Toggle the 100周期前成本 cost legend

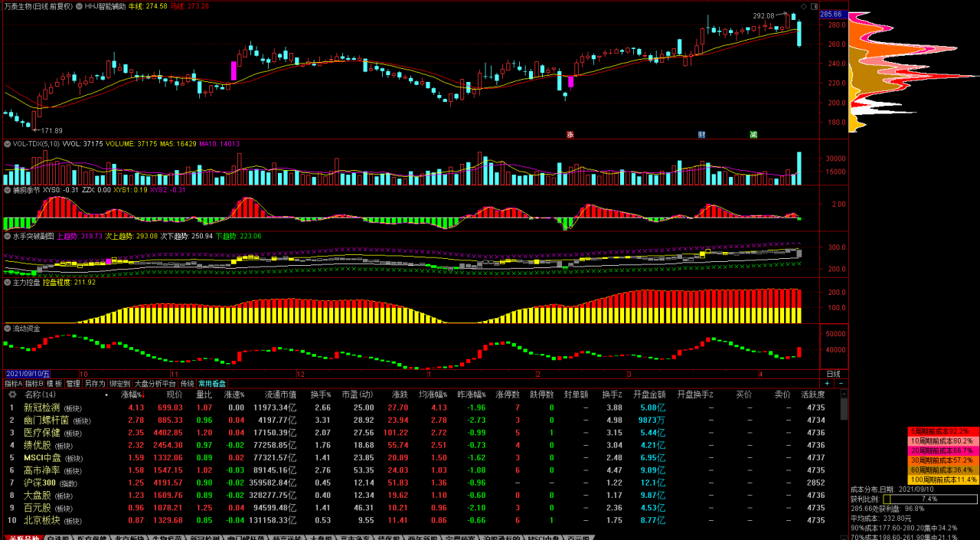(x=942, y=479)
